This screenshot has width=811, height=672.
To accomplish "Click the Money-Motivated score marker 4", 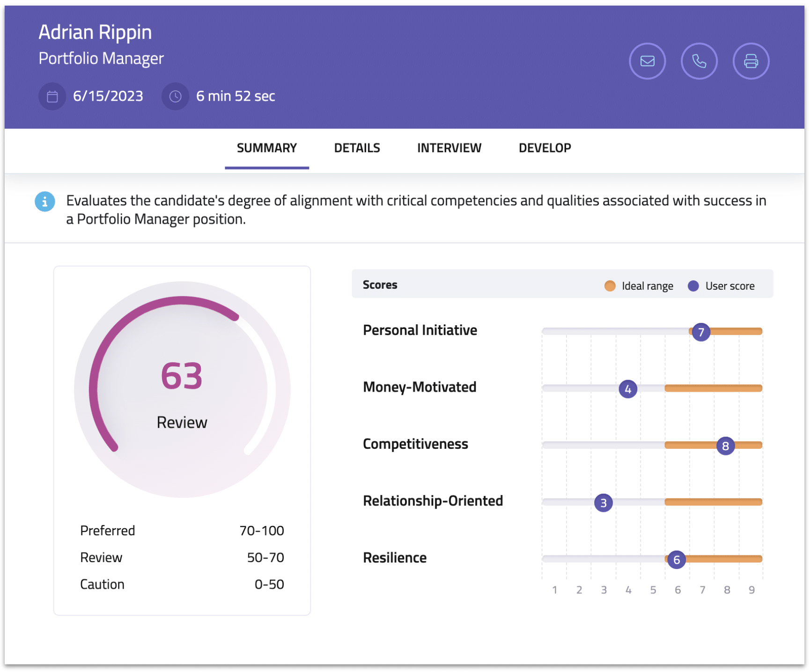I will tap(627, 389).
